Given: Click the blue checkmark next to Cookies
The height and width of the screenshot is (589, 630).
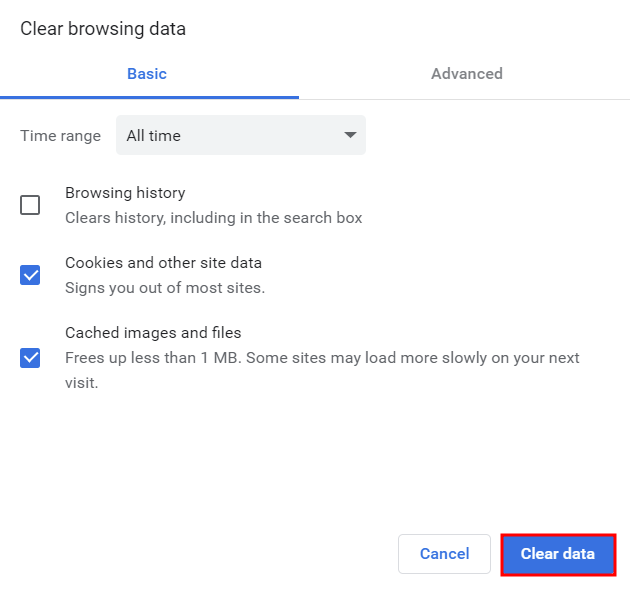Looking at the screenshot, I should [30, 275].
